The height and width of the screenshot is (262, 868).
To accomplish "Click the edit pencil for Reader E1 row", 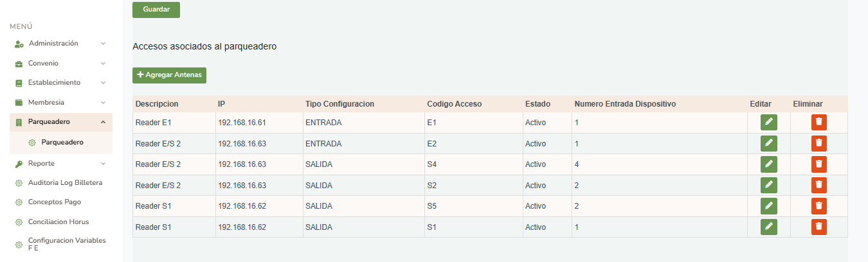I will 769,123.
